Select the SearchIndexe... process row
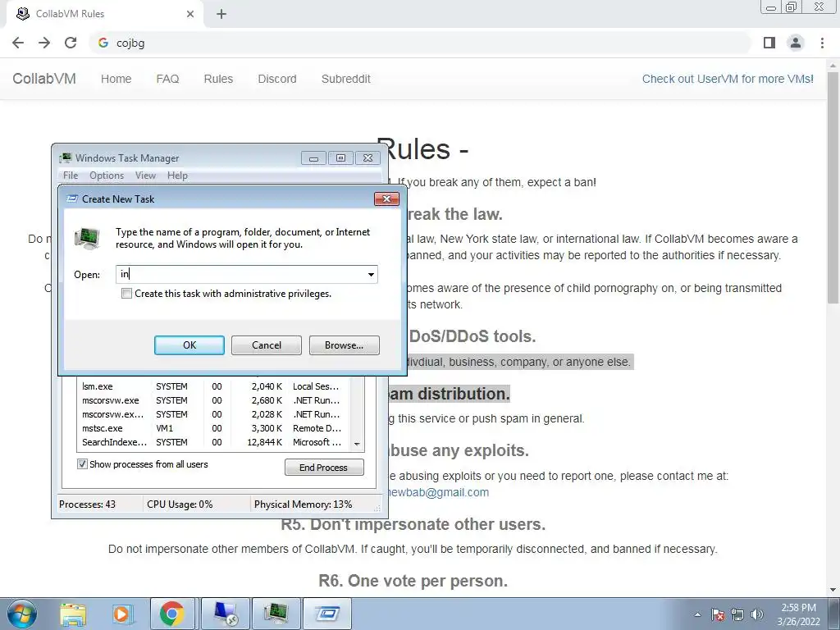The image size is (840, 630). coord(213,442)
